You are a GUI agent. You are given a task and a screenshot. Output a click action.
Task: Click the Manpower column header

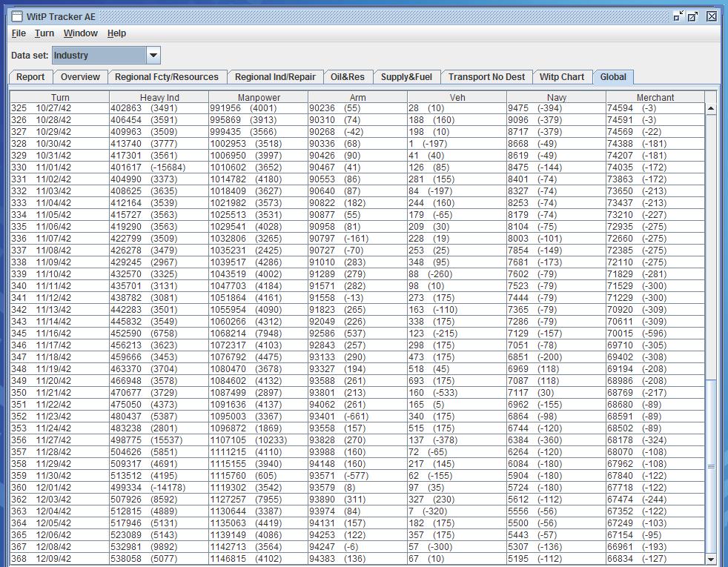pyautogui.click(x=259, y=97)
